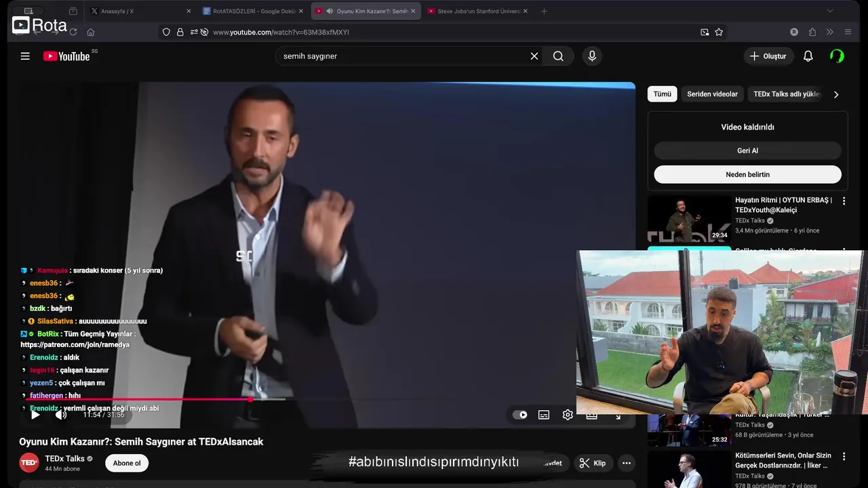This screenshot has height=488, width=868.
Task: Open tracking protection shield in address bar
Action: [x=167, y=32]
